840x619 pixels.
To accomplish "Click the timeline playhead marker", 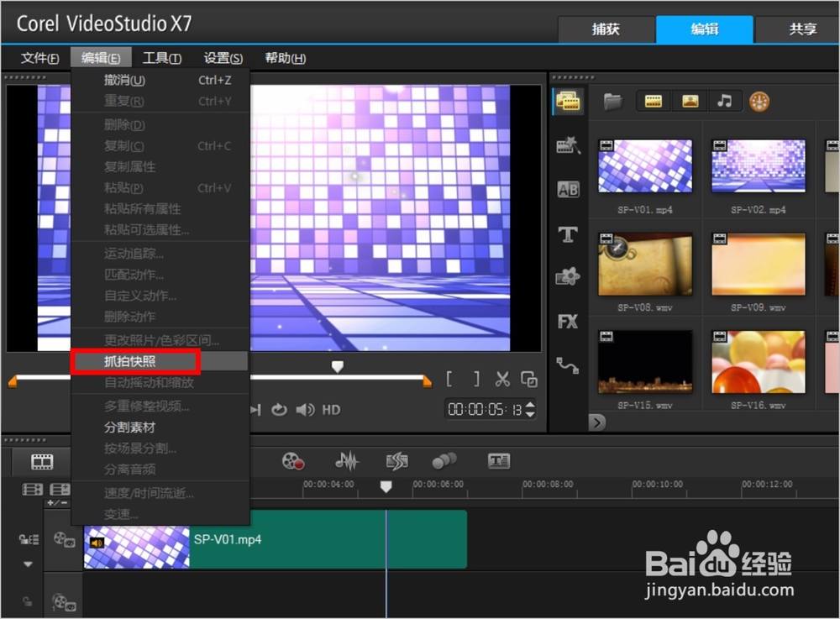I will tap(386, 486).
